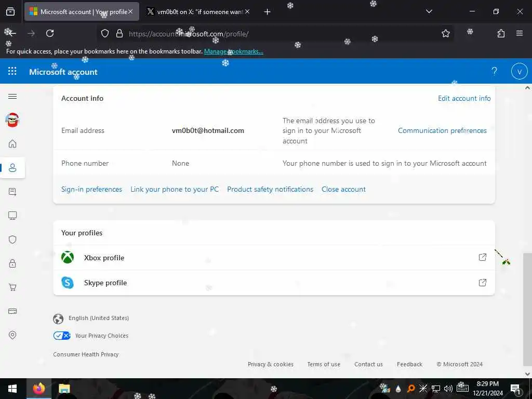Click Feedback footer link
This screenshot has width=532, height=399.
click(x=409, y=364)
